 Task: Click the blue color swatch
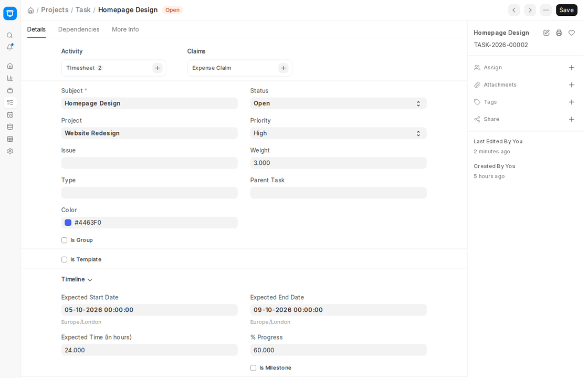68,223
